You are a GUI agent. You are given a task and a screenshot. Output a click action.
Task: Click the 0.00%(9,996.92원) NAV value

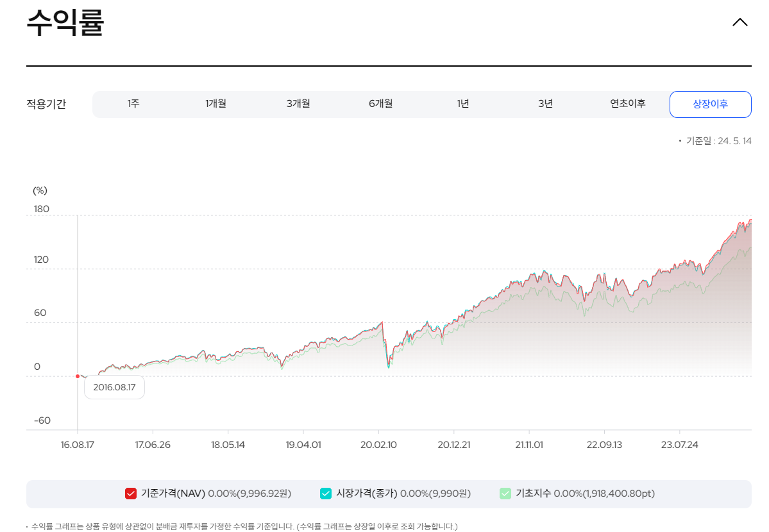pyautogui.click(x=249, y=494)
